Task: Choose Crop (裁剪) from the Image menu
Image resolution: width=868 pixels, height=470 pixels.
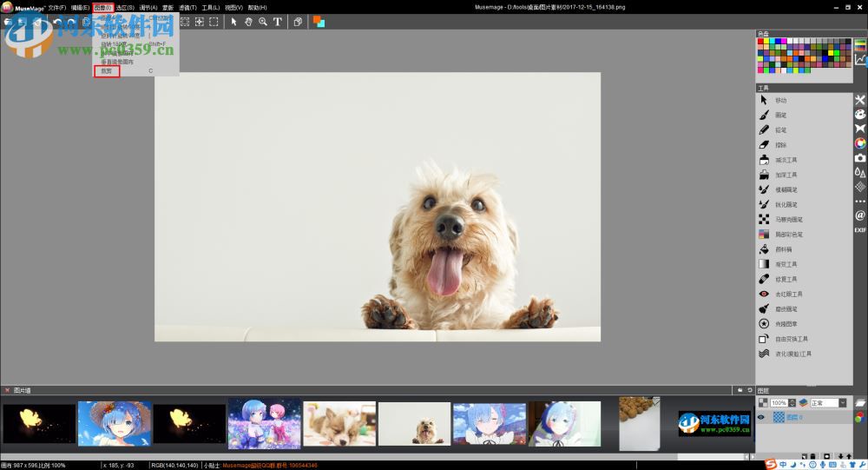Action: (106, 71)
